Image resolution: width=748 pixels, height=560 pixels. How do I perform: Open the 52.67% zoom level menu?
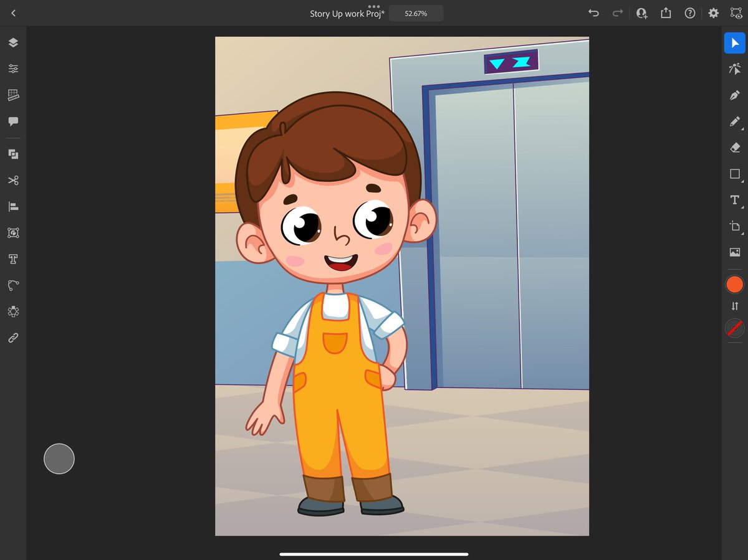pos(416,13)
